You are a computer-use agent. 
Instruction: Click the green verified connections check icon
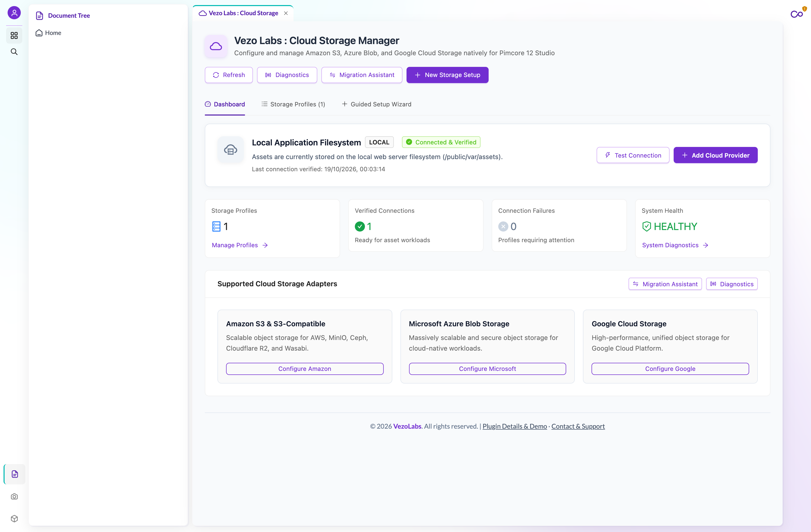(x=360, y=226)
